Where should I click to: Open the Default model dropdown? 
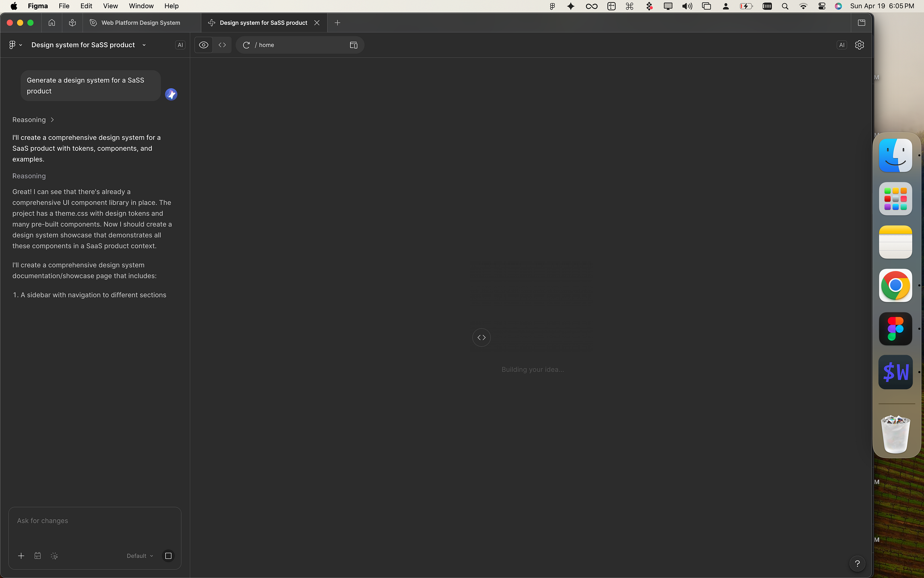(x=140, y=556)
